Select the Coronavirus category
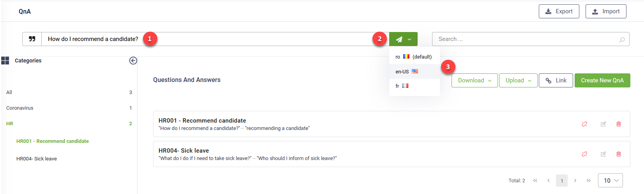 click(x=20, y=108)
